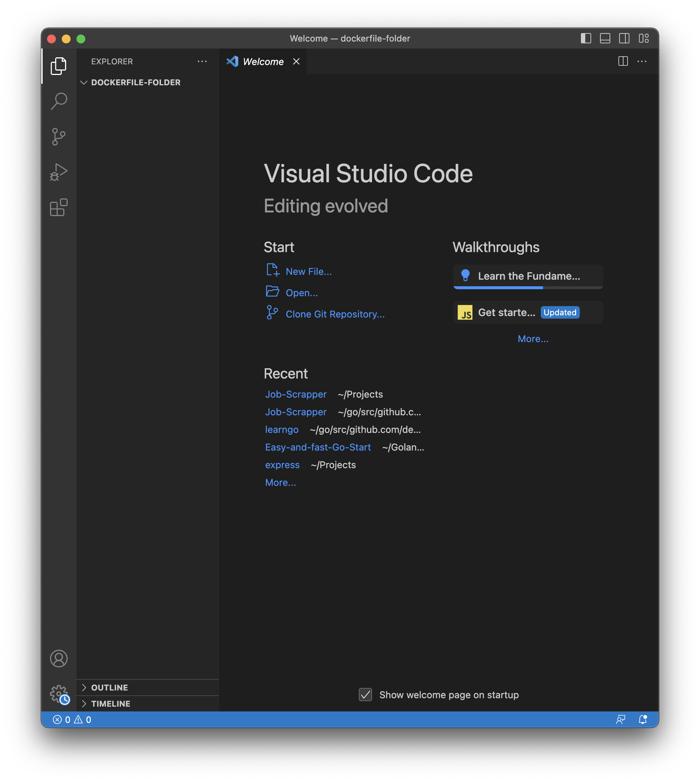Open recent Job-Scrapper in ~/go/src/github.c...
Screen dimensions: 700x782
pyautogui.click(x=296, y=412)
